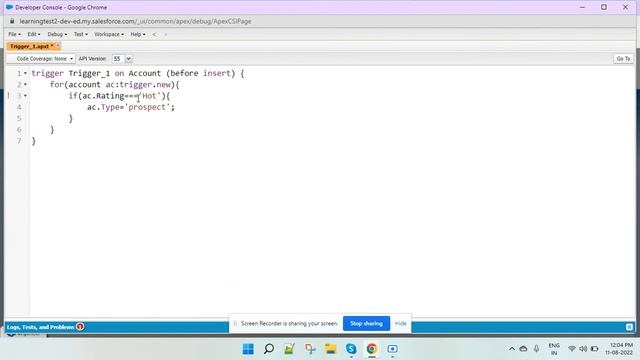Open Skype from the taskbar
Viewport: 640px width, 360px height.
tap(351, 349)
